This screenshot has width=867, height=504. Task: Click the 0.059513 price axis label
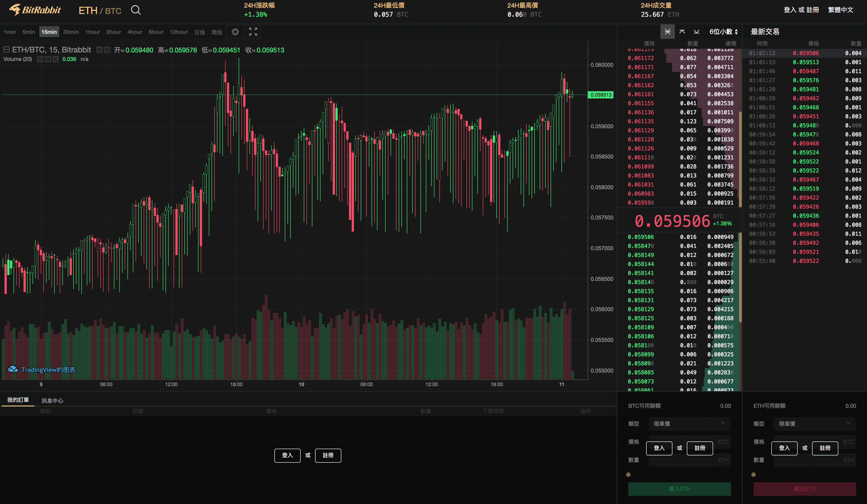601,95
